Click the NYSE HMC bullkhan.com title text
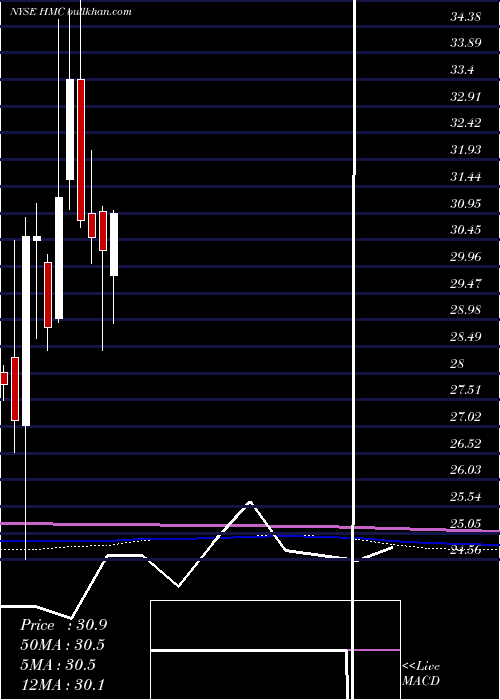Screen dimensions: 500x700 pos(71,12)
